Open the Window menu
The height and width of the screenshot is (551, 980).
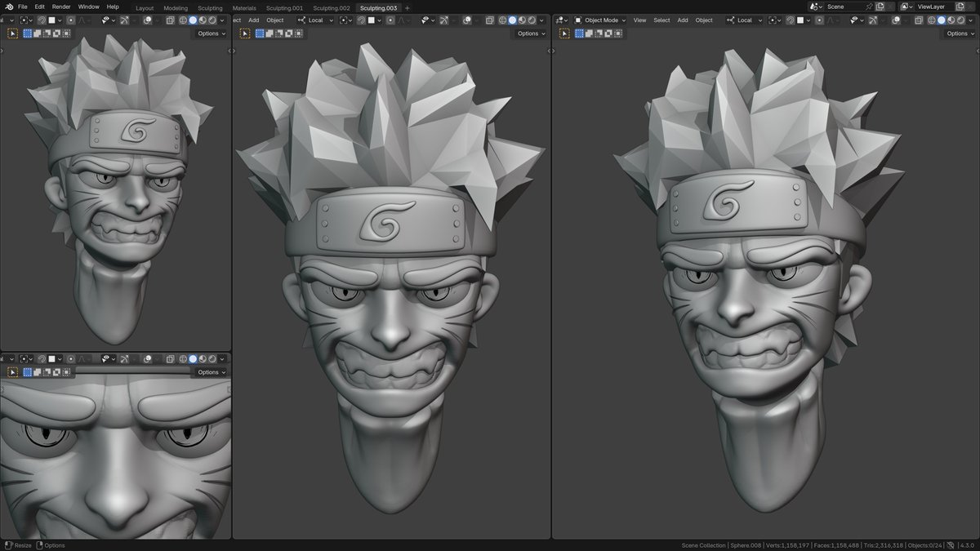[x=89, y=7]
